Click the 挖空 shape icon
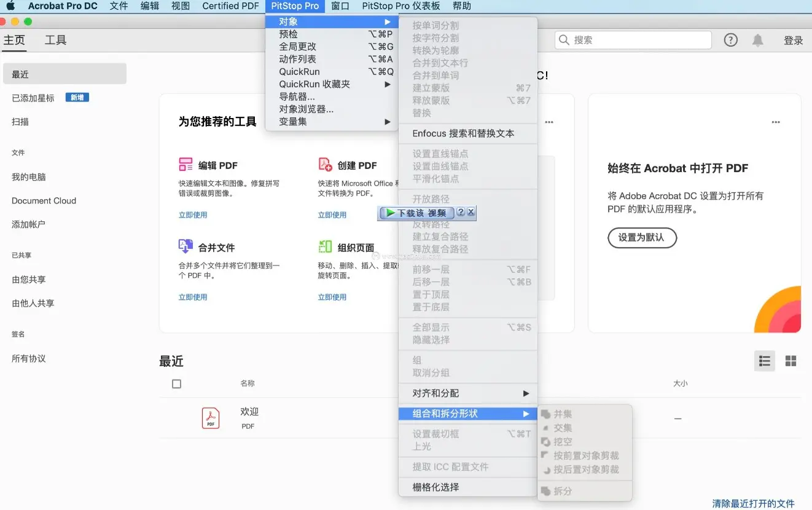Image resolution: width=812 pixels, height=510 pixels. [545, 442]
